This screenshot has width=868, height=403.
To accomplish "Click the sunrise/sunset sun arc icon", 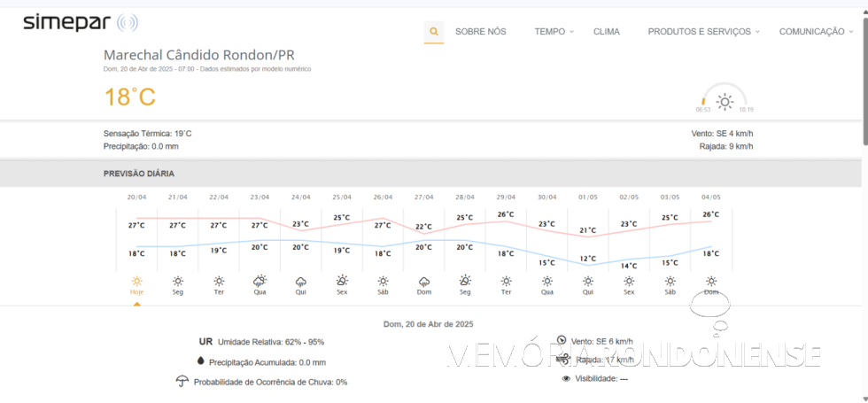I will coord(725,101).
